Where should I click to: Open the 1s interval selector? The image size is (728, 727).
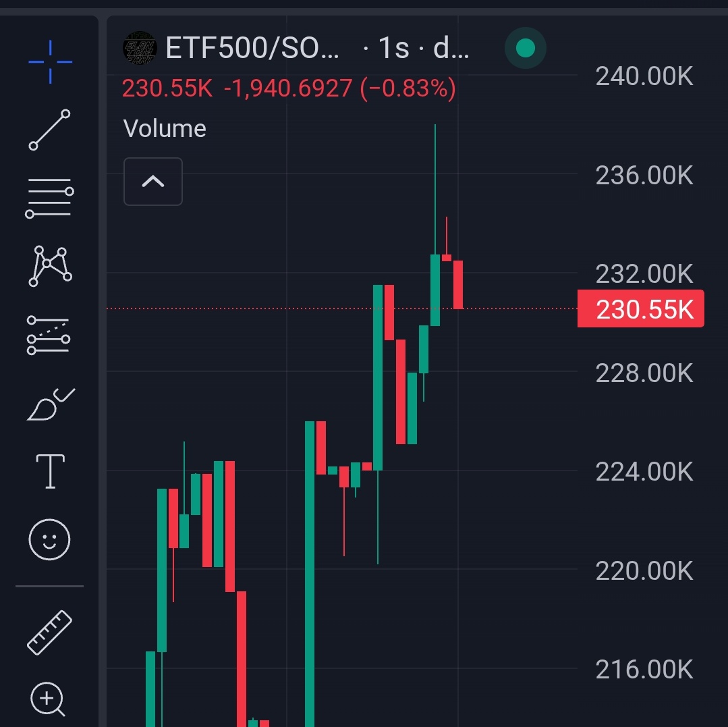394,48
